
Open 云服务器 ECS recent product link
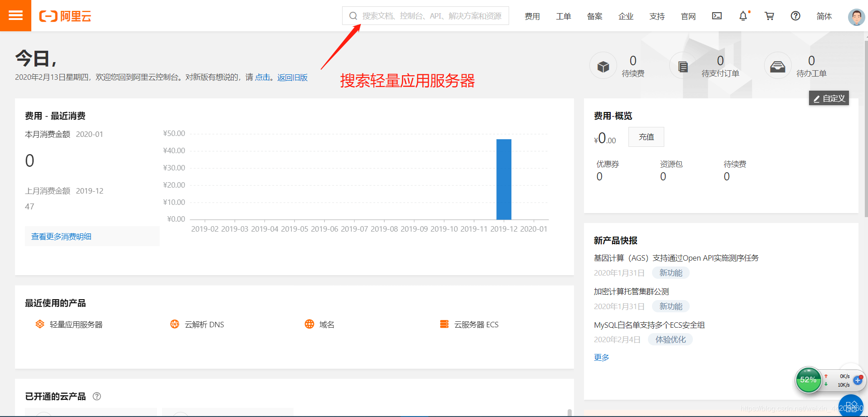pos(476,325)
